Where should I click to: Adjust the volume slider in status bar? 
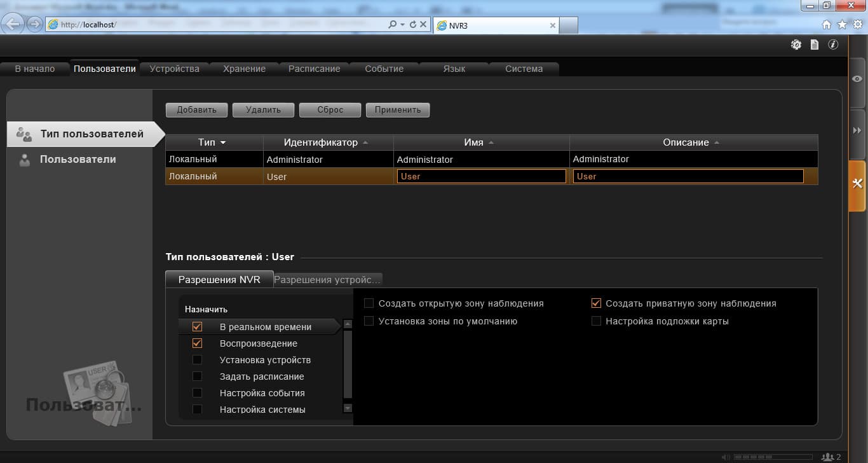773,457
